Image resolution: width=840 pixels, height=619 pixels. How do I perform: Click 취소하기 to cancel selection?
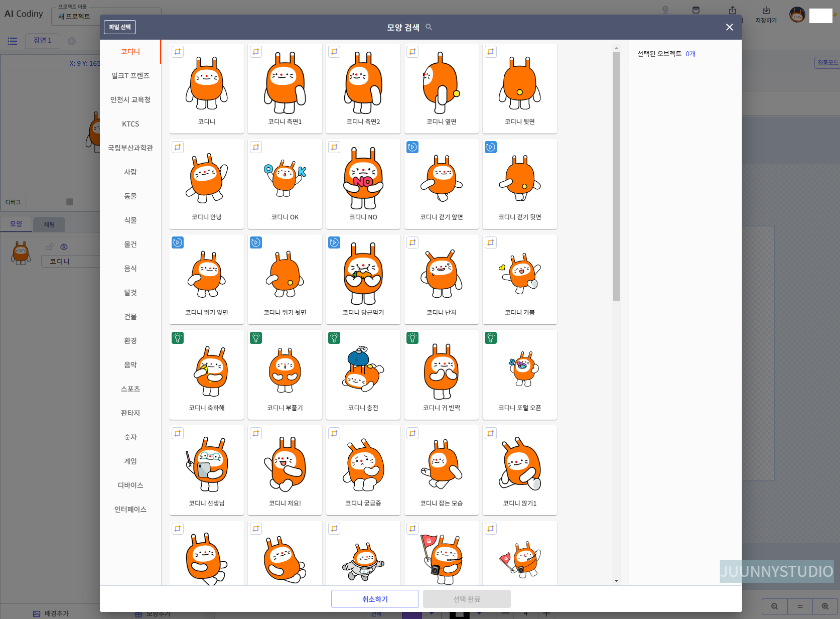375,599
